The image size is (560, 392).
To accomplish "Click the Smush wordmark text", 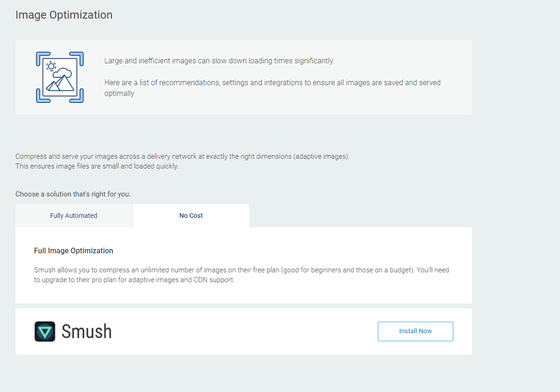I will (x=86, y=331).
